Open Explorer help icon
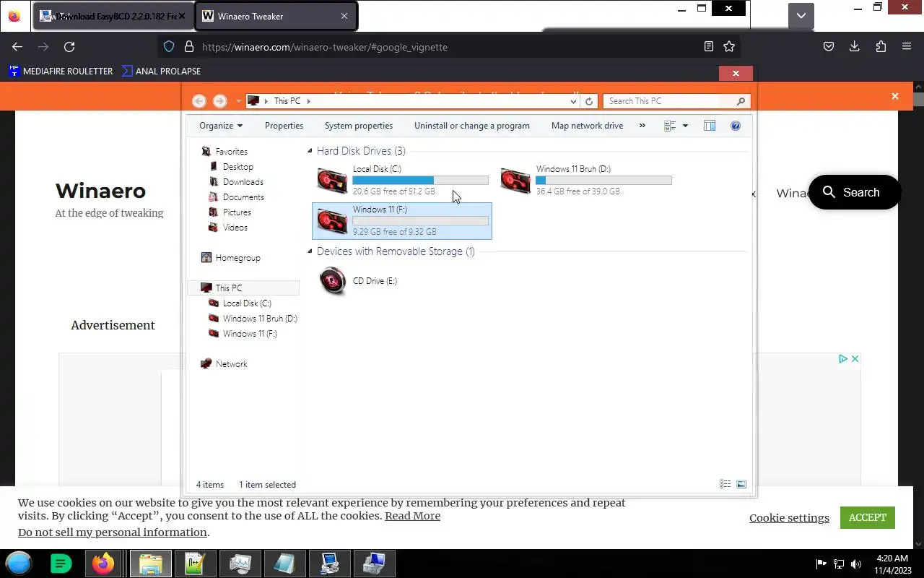Screen dimensions: 924x578 (736, 126)
